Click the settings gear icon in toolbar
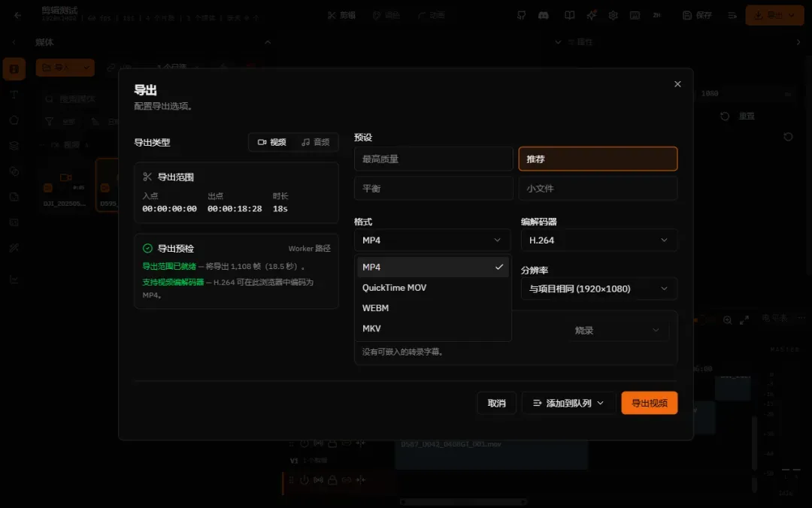This screenshot has width=812, height=508. (x=614, y=16)
